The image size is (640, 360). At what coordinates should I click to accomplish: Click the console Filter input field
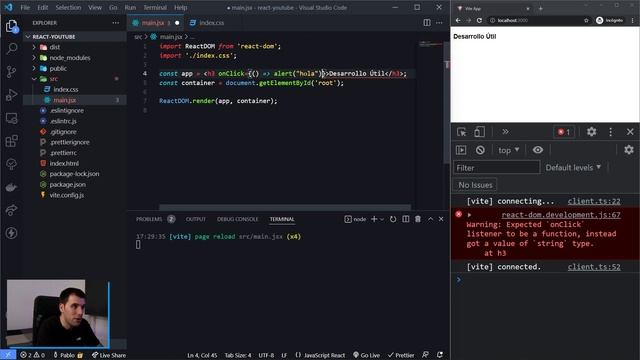pos(497,168)
